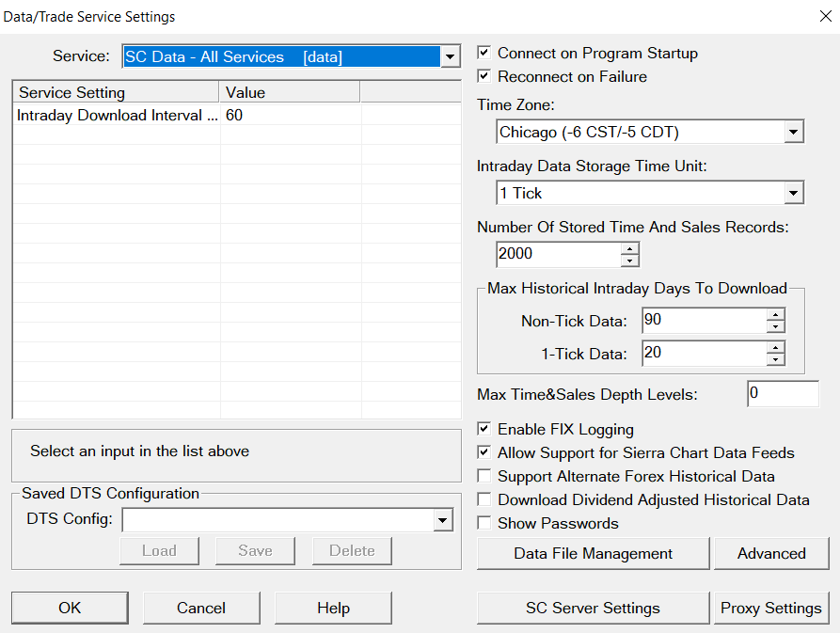Screen dimensions: 840x633
Task: Click the Load DTS config button
Action: pos(159,550)
